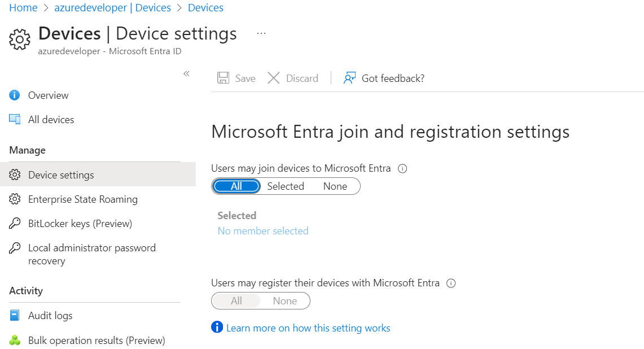Select None for registering devices
Image resolution: width=644 pixels, height=349 pixels.
point(285,301)
